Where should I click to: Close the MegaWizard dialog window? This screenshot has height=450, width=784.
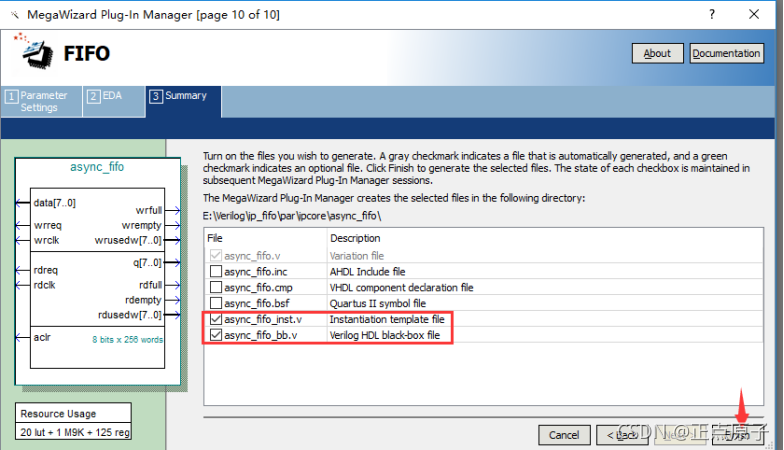pyautogui.click(x=754, y=14)
